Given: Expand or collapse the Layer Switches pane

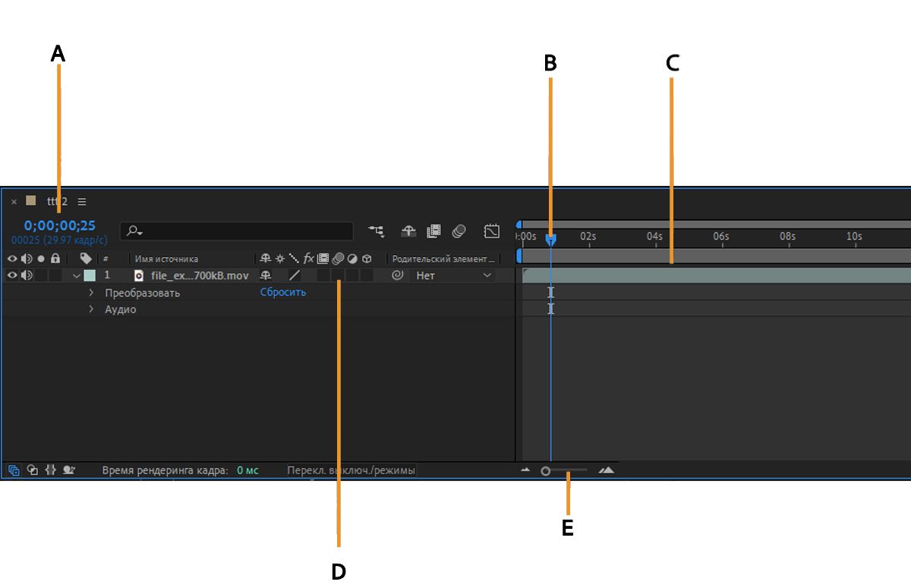Looking at the screenshot, I should pos(14,470).
